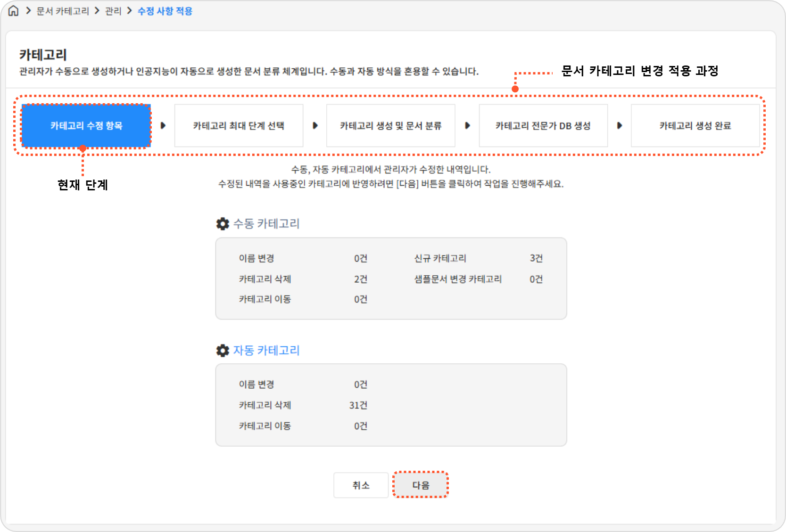Click the arrow after 카테고리 수정 항목 step

coord(163,126)
